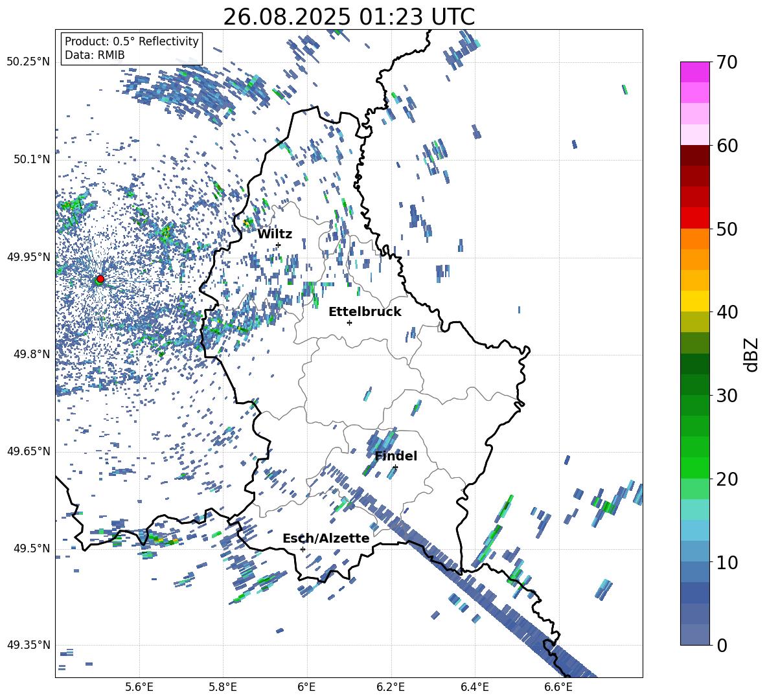This screenshot has height=700, width=767.
Task: Click the 49.5°N latitude label
Action: (x=32, y=548)
